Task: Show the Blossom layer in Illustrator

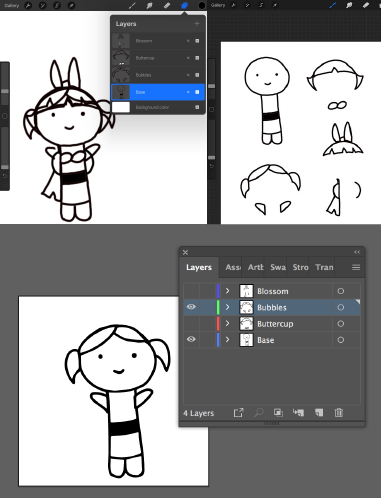Action: pyautogui.click(x=191, y=291)
